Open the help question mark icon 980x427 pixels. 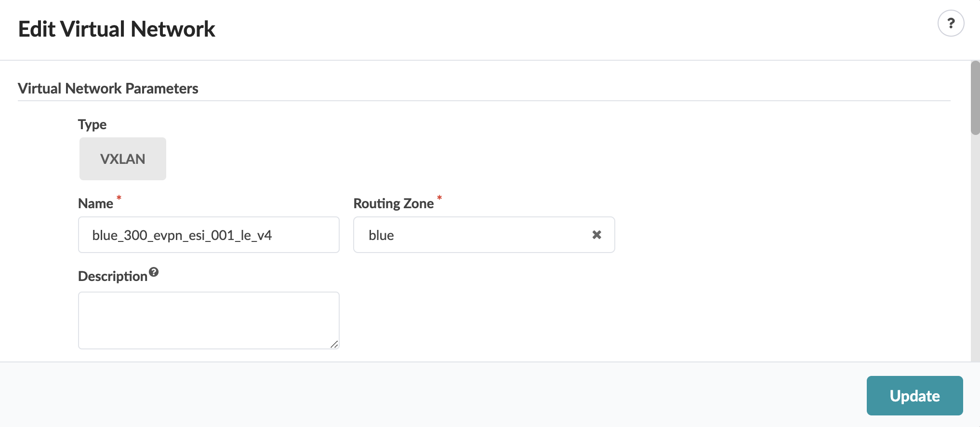click(951, 23)
